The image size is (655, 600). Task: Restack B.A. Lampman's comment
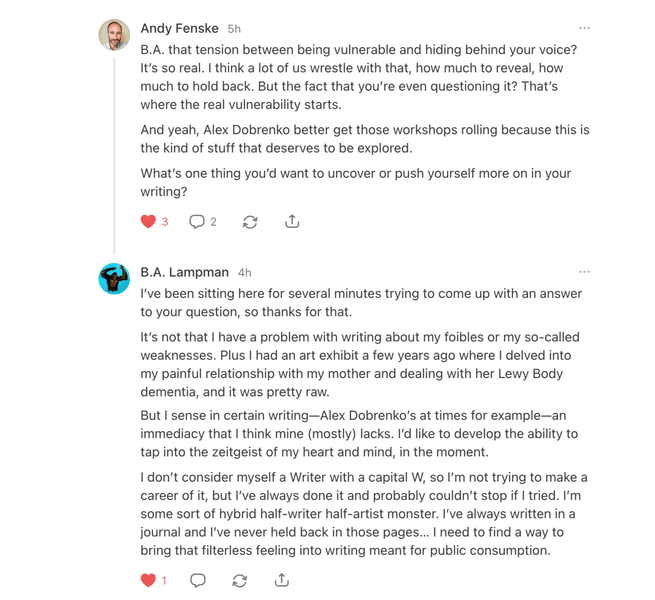(x=239, y=580)
